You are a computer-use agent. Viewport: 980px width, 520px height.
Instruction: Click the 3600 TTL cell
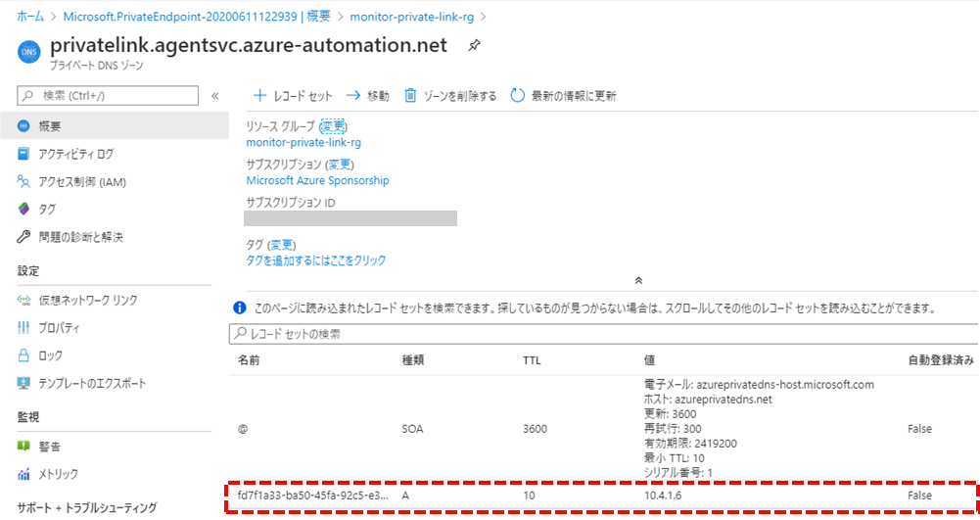pos(535,429)
